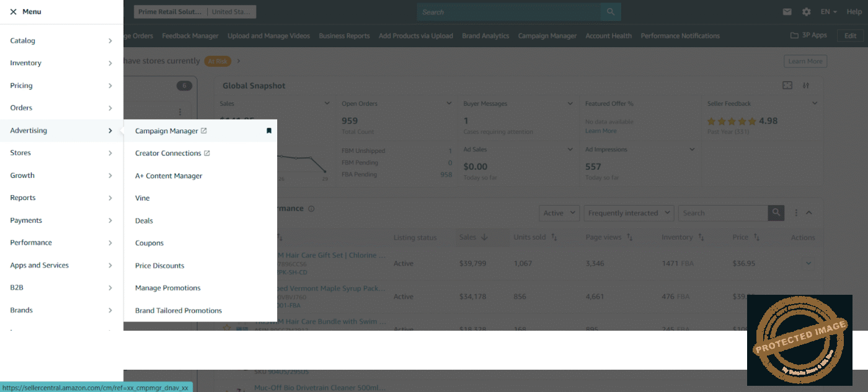Expand the Seller Feedback card chevron
This screenshot has width=868, height=392.
(815, 103)
